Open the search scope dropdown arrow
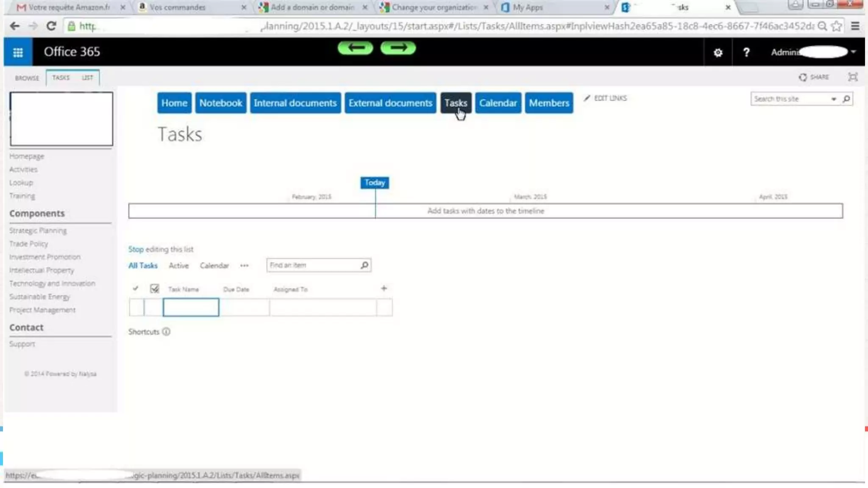This screenshot has height=488, width=868. tap(833, 99)
